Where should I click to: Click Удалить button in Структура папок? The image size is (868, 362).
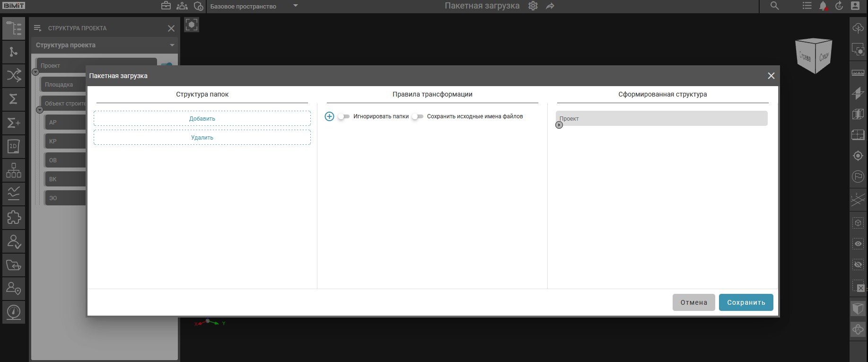pyautogui.click(x=202, y=138)
